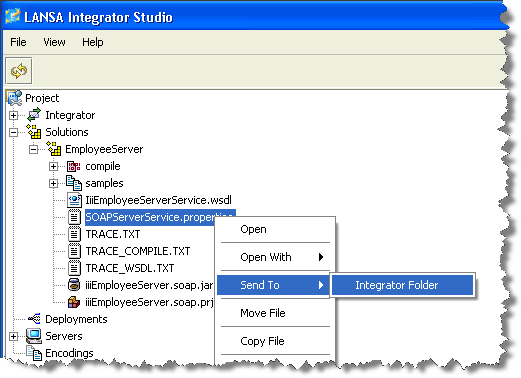Select the compile folder label
Screen dimensions: 521x378
(x=103, y=166)
